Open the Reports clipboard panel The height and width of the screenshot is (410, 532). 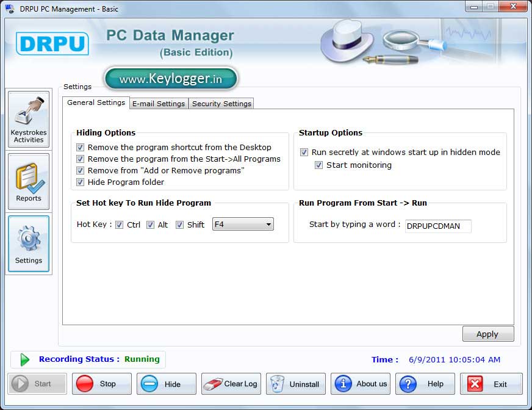click(29, 181)
